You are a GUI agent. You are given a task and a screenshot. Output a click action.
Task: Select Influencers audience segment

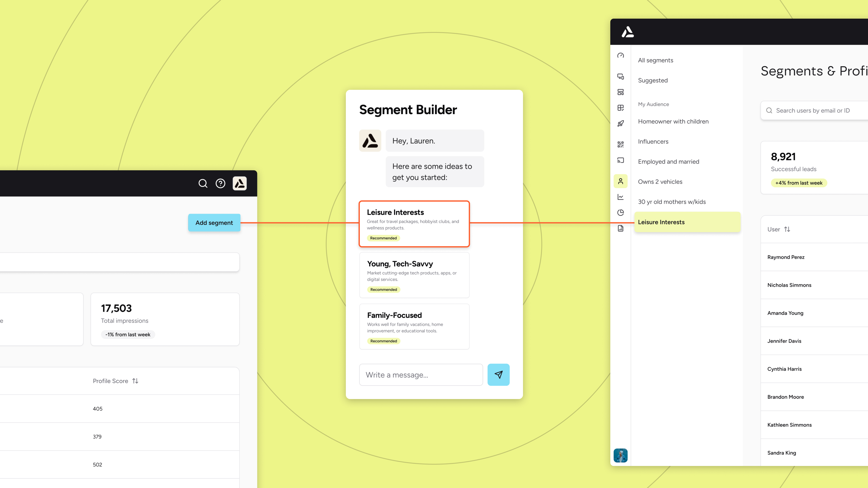coord(653,141)
